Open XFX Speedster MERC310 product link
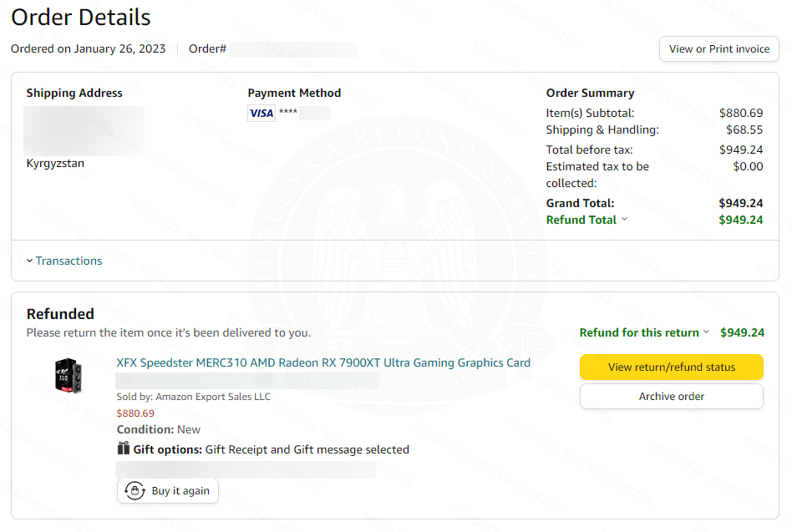 point(323,363)
